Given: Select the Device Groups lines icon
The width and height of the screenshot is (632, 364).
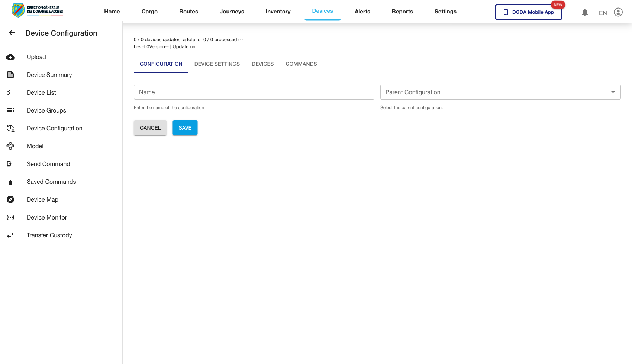Looking at the screenshot, I should (x=10, y=110).
